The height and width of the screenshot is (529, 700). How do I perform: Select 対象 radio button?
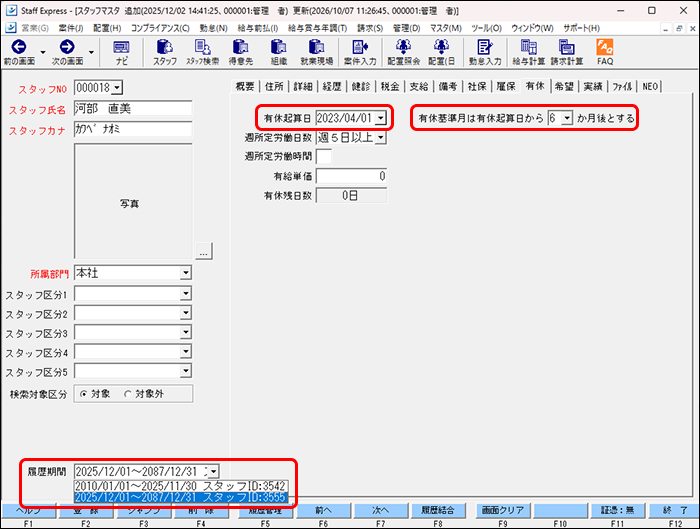[83, 394]
